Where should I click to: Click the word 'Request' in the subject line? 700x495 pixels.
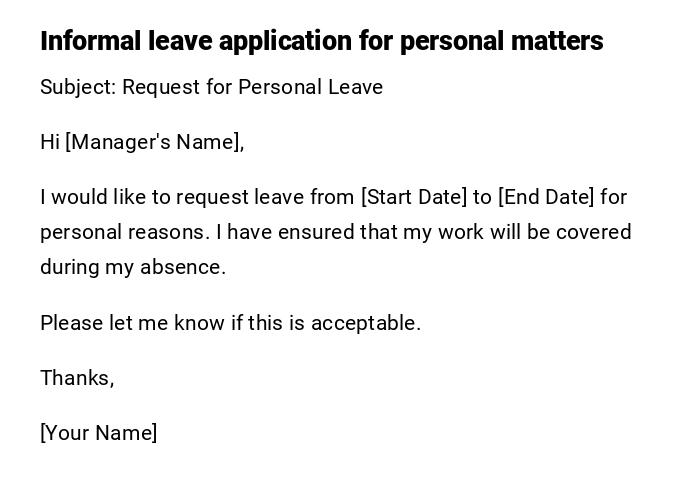point(161,87)
